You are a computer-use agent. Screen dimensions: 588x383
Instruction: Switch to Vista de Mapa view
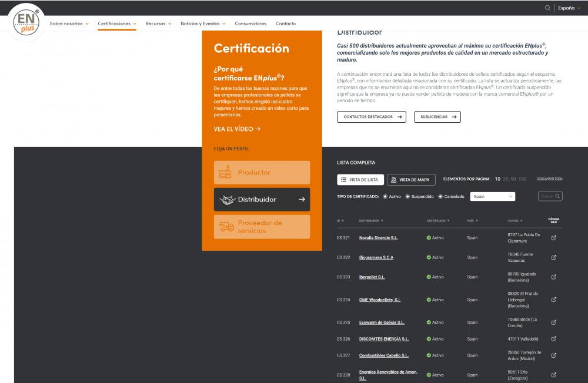click(412, 180)
